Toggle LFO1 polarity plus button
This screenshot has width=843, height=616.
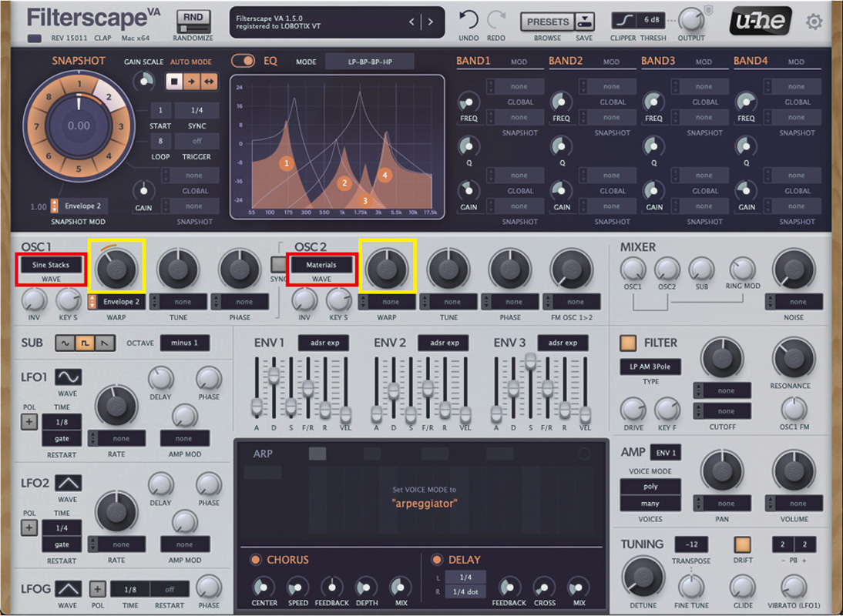[x=29, y=422]
